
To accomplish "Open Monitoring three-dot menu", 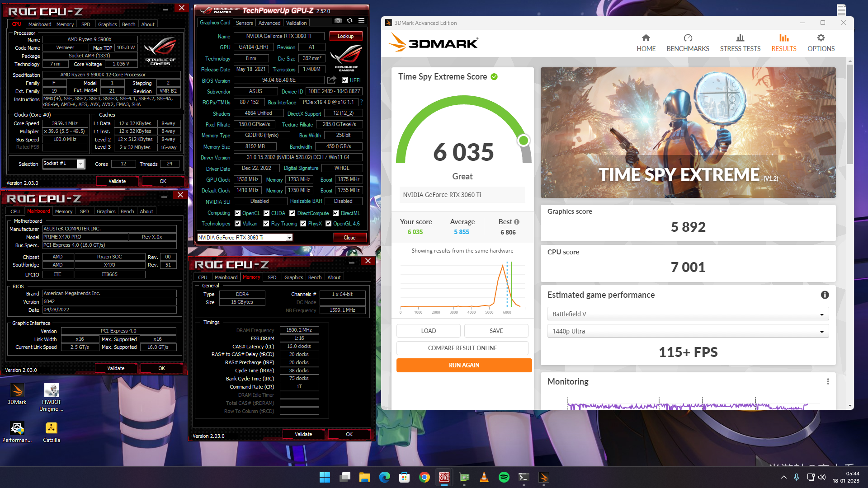I will pyautogui.click(x=828, y=381).
